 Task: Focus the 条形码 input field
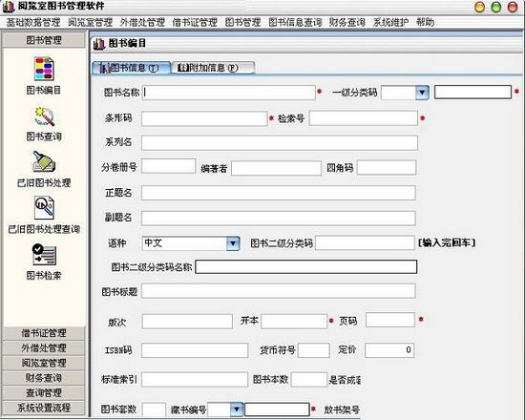click(x=204, y=118)
